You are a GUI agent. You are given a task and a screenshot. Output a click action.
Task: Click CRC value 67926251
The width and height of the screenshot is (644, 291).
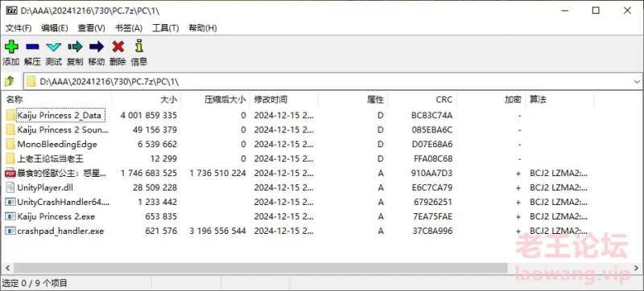433,202
